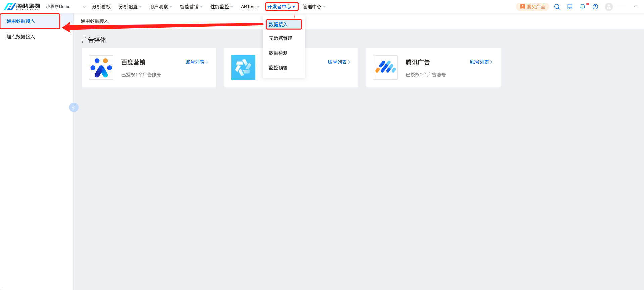Click the blue pinwheel ad media logo
This screenshot has width=644, height=290.
pyautogui.click(x=243, y=67)
